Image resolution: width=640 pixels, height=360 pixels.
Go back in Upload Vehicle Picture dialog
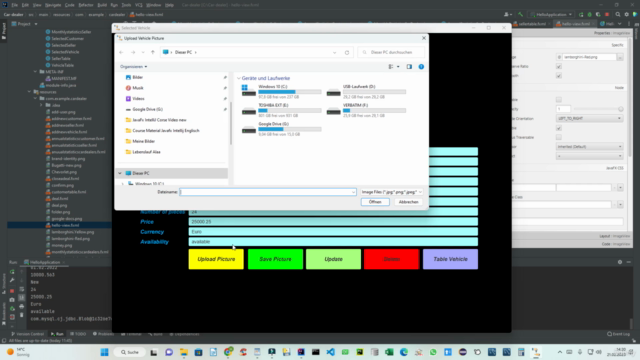pyautogui.click(x=121, y=52)
